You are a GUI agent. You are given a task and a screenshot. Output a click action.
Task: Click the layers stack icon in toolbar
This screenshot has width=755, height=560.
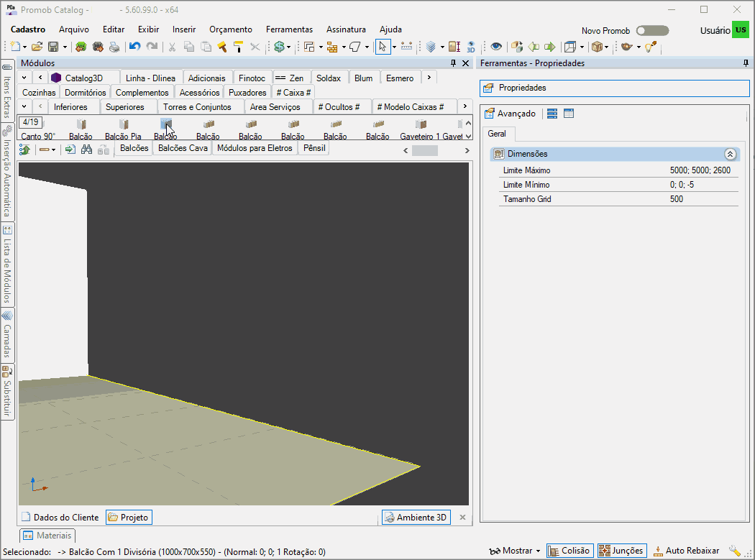point(431,47)
